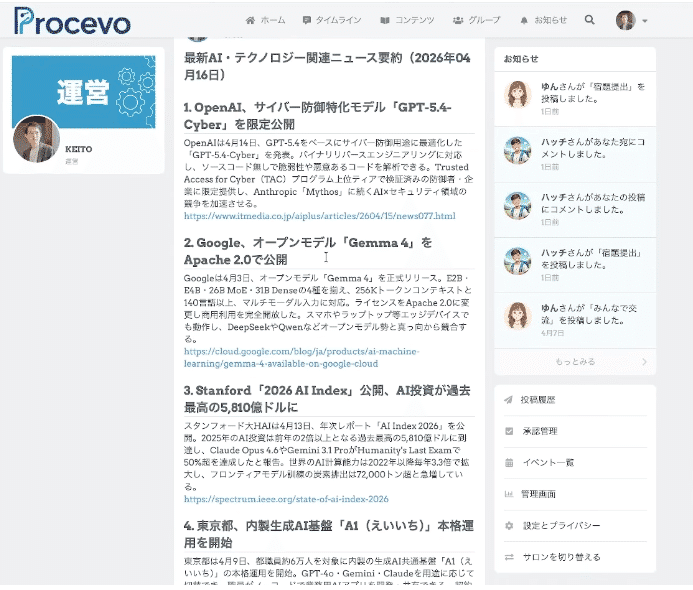Open the cloud.google.com Gemma 4 link
693x590 pixels.
[301, 358]
